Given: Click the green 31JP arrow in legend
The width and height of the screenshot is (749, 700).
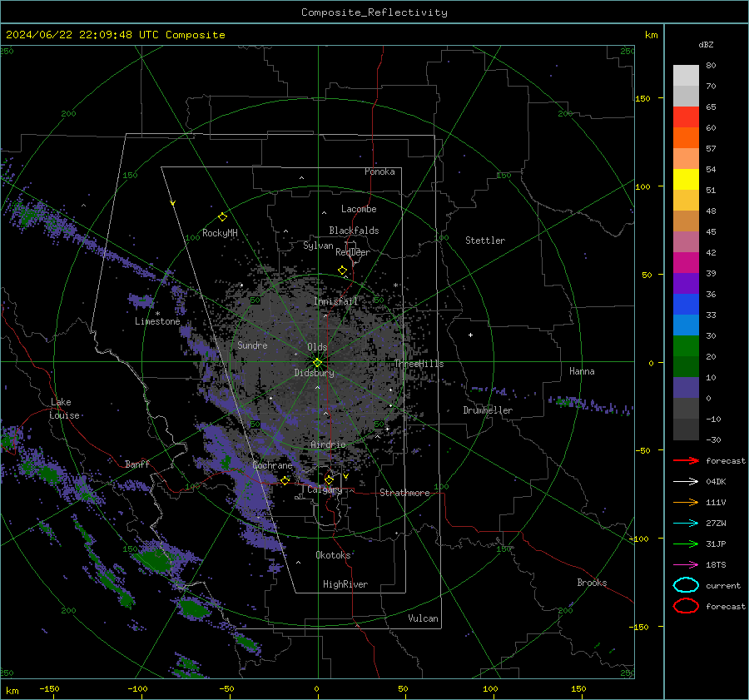Looking at the screenshot, I should 686,544.
